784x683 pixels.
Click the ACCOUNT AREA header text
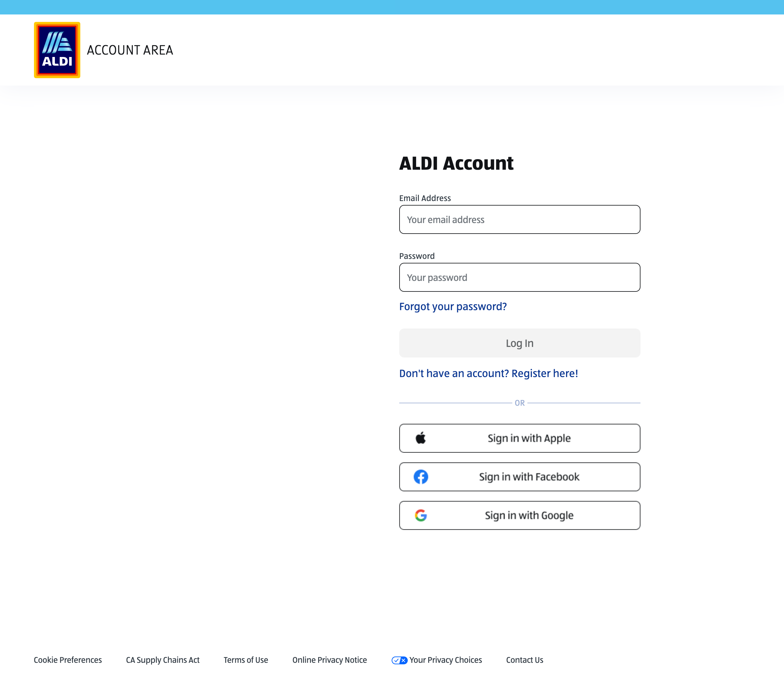point(130,50)
